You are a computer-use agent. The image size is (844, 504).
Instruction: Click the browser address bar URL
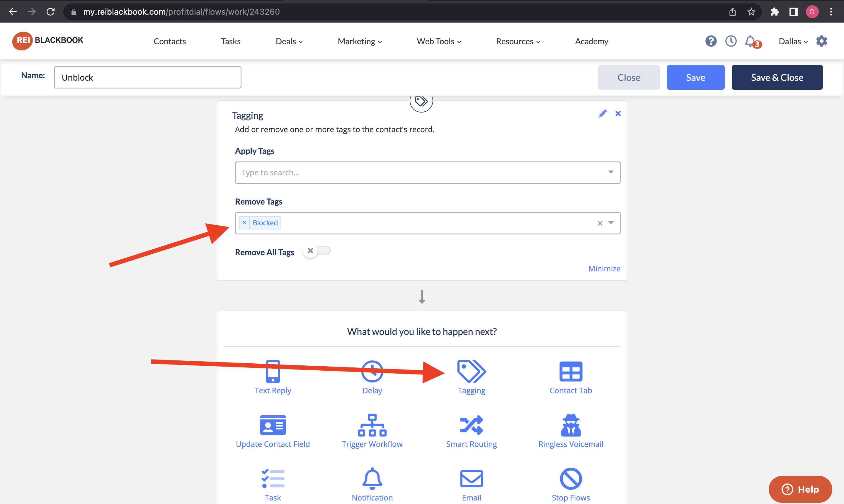click(x=181, y=12)
